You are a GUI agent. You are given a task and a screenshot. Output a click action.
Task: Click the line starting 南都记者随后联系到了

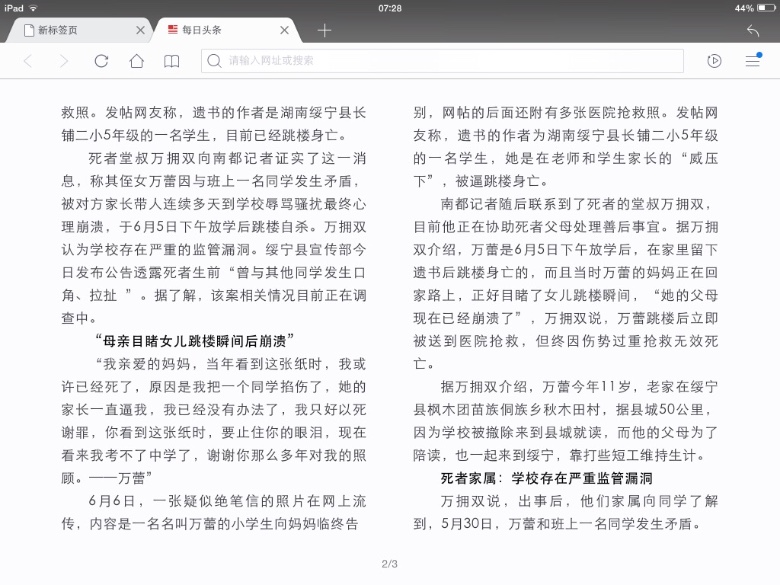tap(577, 204)
